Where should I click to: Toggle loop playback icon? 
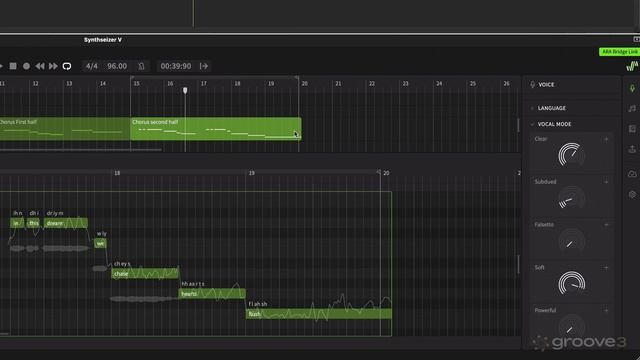pos(67,66)
